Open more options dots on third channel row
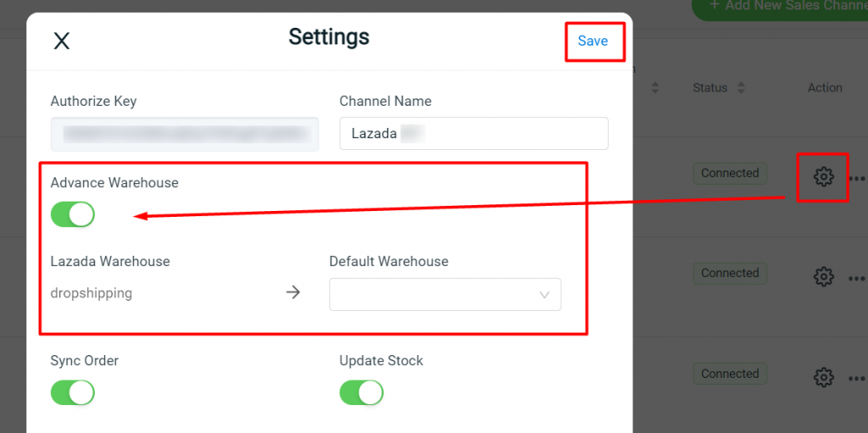Image resolution: width=868 pixels, height=433 pixels. pos(858,379)
